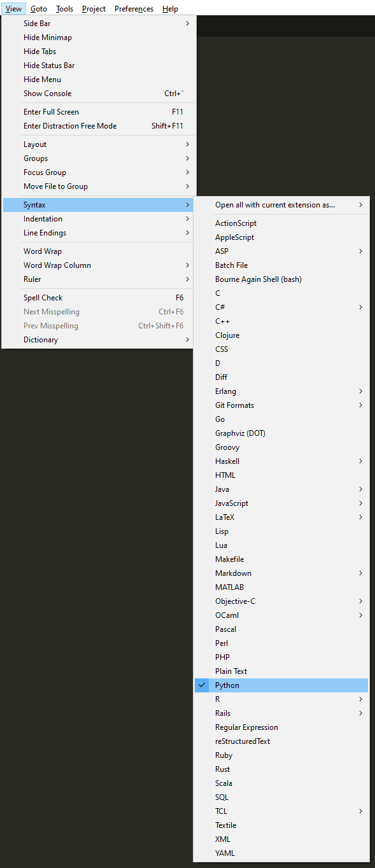Open the Help menu
The height and width of the screenshot is (868, 375).
coord(170,9)
